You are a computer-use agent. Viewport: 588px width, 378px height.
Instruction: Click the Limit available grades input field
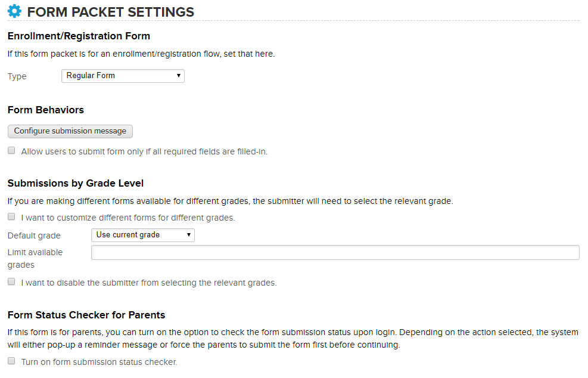[x=335, y=253]
